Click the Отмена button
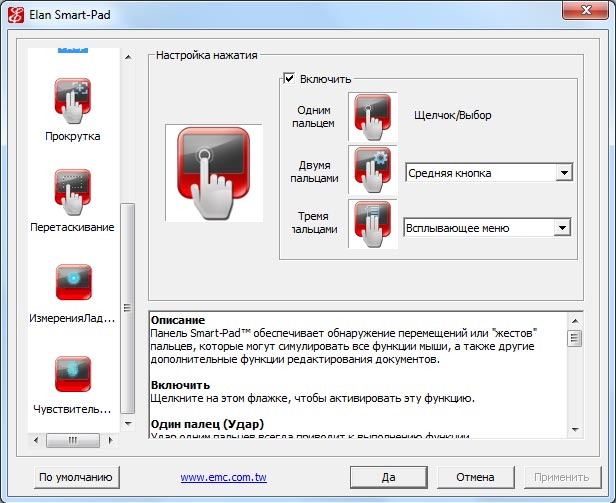Viewport: 616px width, 503px height. 475,477
